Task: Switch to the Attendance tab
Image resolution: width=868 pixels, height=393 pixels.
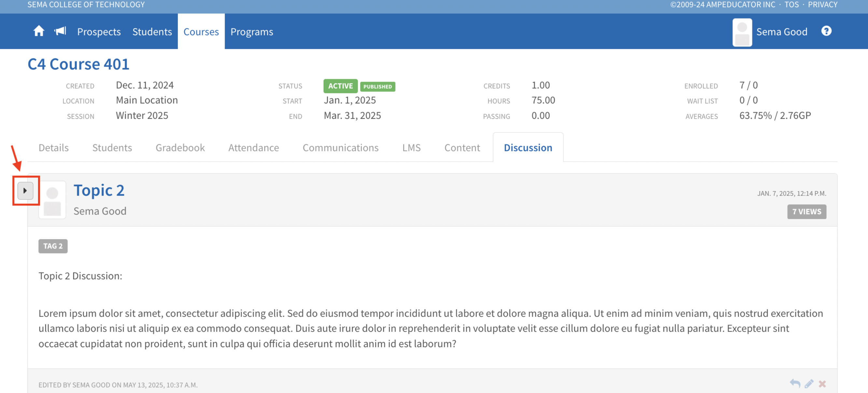Action: pos(253,147)
